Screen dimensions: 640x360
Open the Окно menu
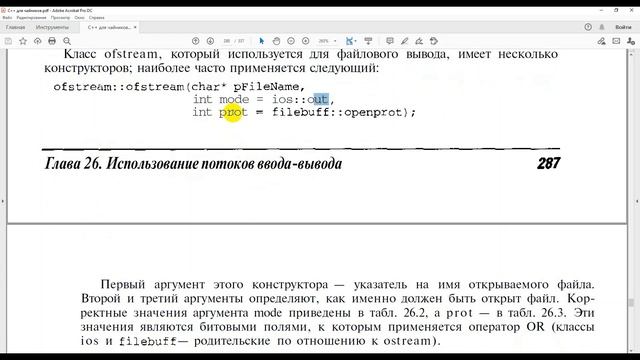(x=80, y=18)
